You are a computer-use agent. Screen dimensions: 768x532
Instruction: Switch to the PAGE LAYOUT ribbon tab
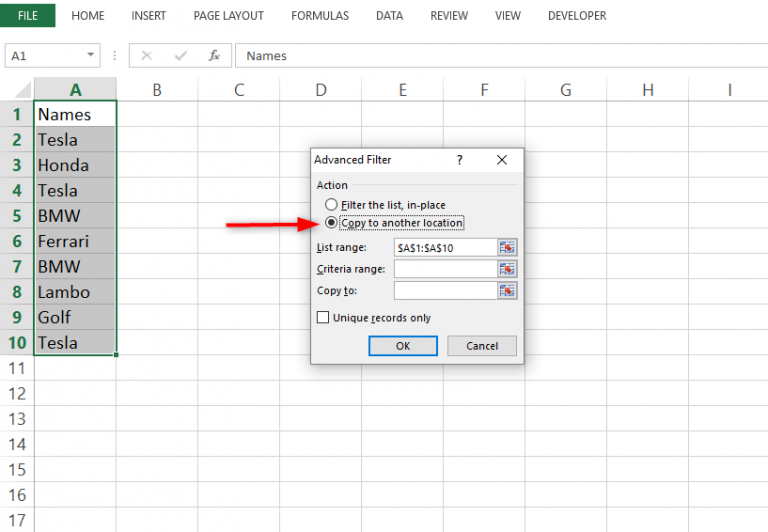[228, 16]
